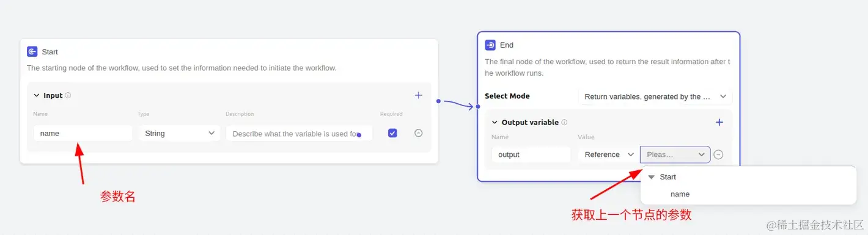Click the info icon next to Input
868x235 pixels.
pyautogui.click(x=68, y=95)
